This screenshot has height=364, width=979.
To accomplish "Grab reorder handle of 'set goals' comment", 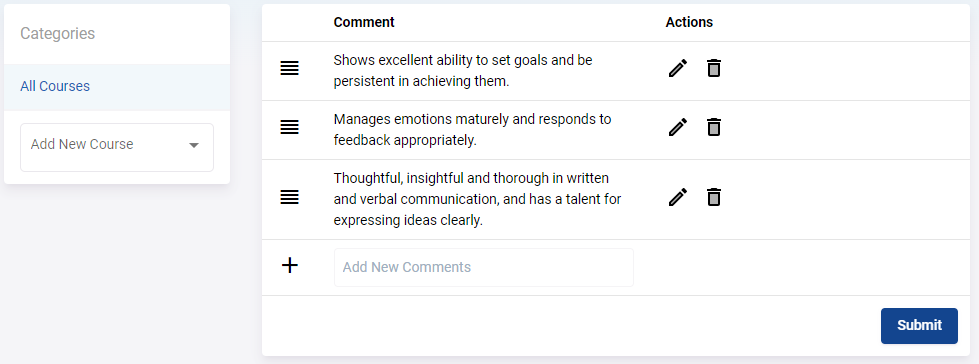I will click(290, 69).
